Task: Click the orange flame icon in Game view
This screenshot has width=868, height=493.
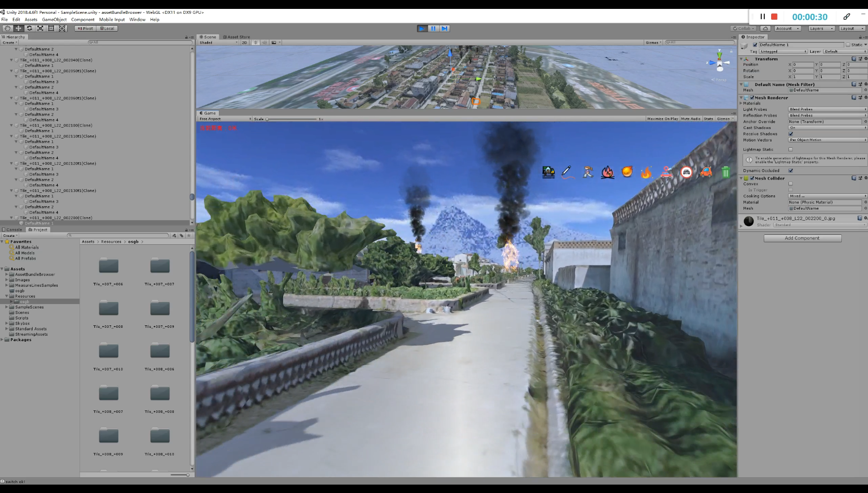Action: coord(646,172)
